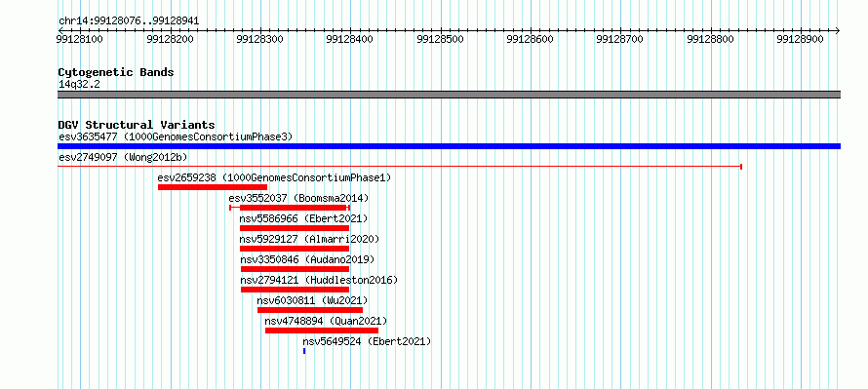Click the 99128900 ruler label
This screenshot has height=389, width=868.
[x=801, y=39]
